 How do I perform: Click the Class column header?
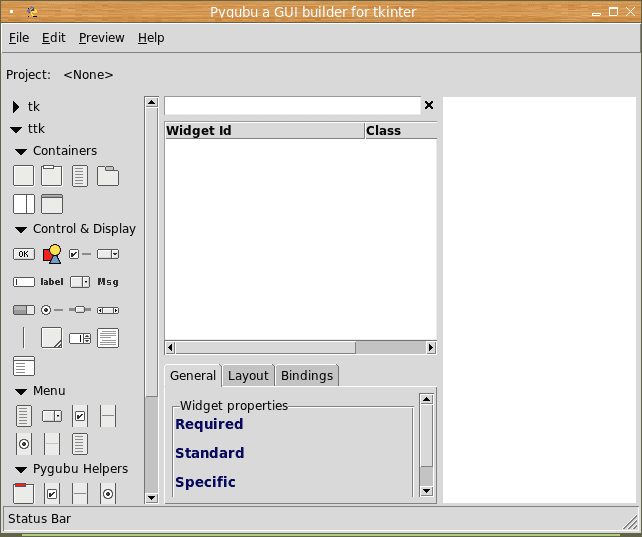pos(401,131)
